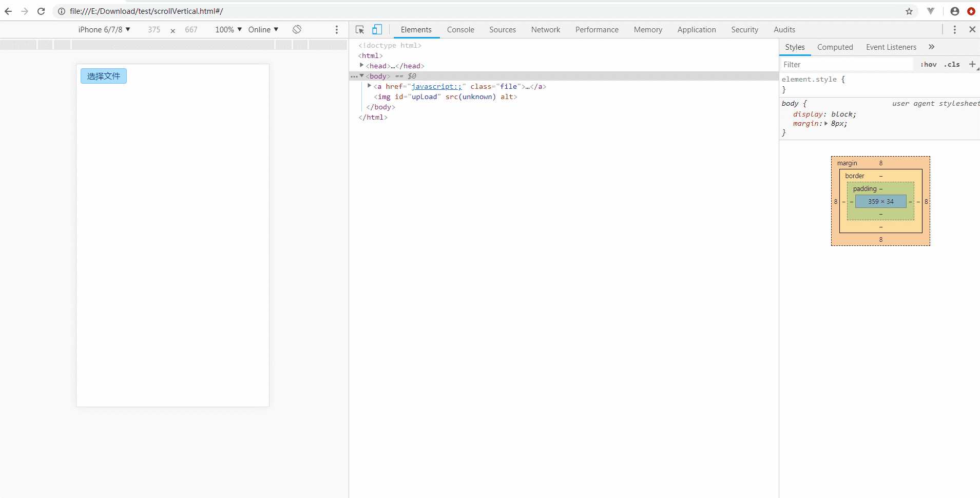This screenshot has width=980, height=498.
Task: Switch to the Console tab
Action: pyautogui.click(x=460, y=30)
